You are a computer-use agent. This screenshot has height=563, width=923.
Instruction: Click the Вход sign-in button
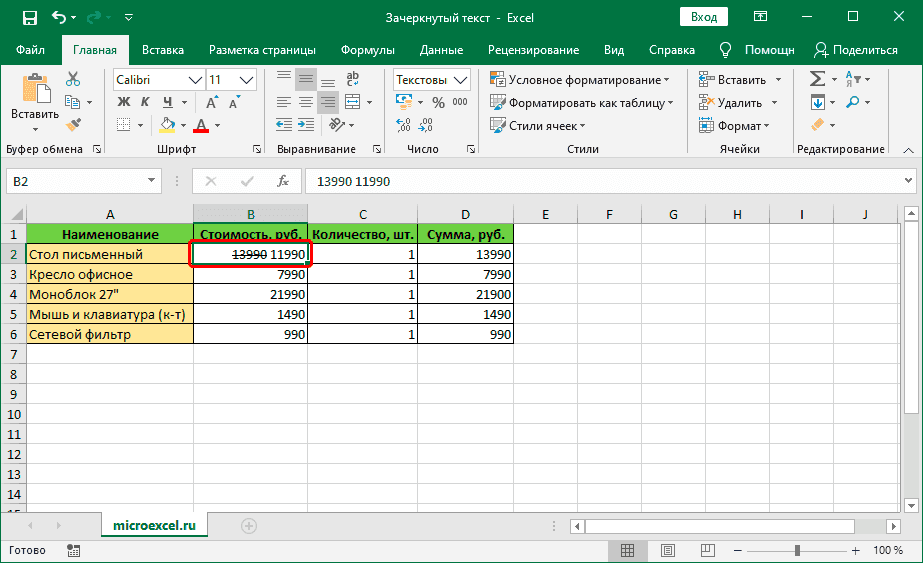(x=704, y=17)
